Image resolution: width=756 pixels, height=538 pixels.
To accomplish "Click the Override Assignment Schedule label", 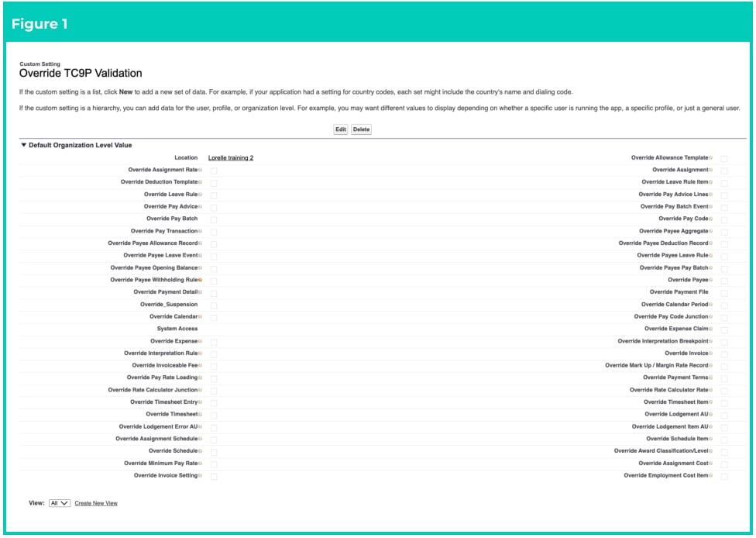I will click(x=156, y=439).
